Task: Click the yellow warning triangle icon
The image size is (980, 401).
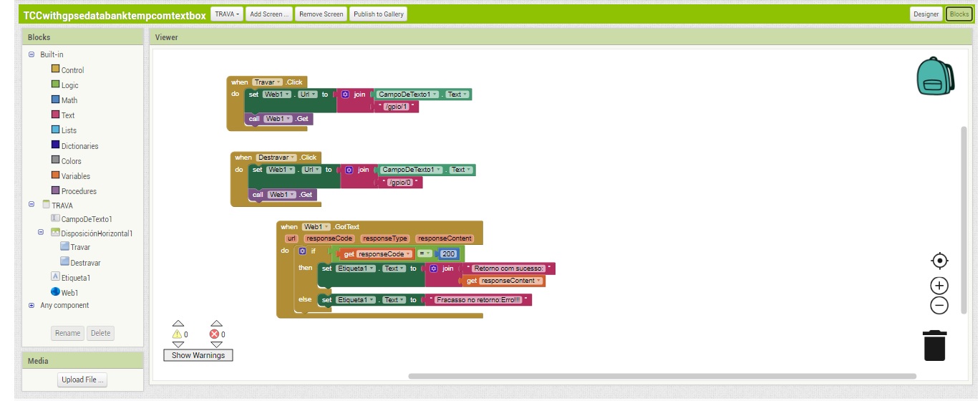Action: pos(177,334)
